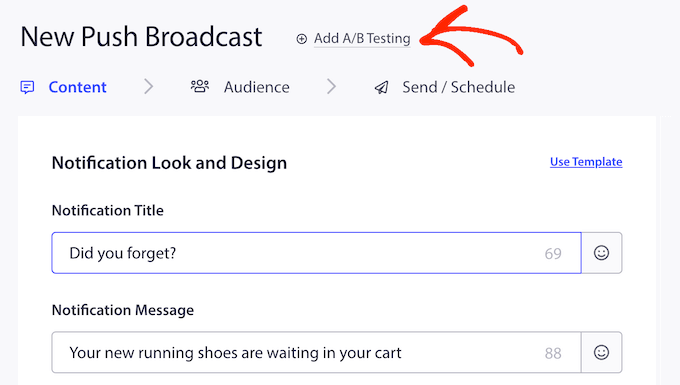This screenshot has height=385, width=680.
Task: Click the Notification Look and Design heading
Action: coord(169,163)
